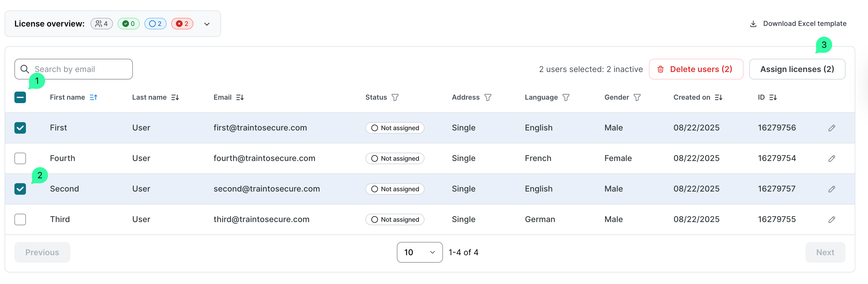868x284 pixels.
Task: Click the red failed licenses badge
Action: coord(182,24)
